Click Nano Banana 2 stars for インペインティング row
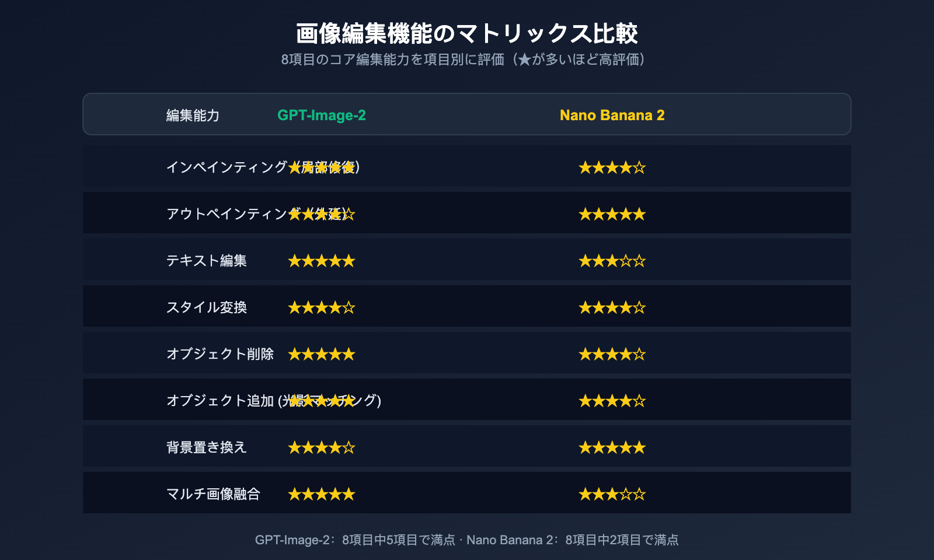Screen dimensions: 934x560 [x=612, y=167]
